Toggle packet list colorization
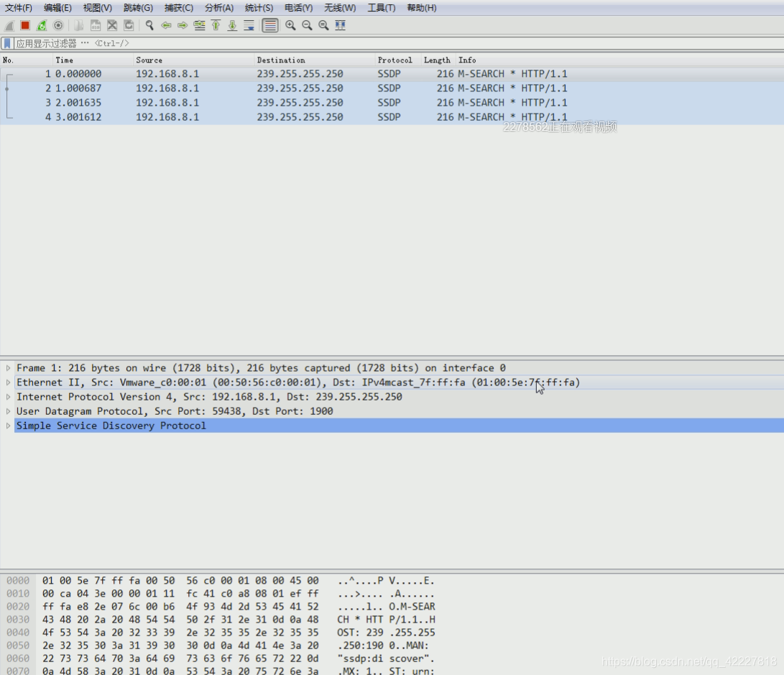This screenshot has width=784, height=675. click(x=270, y=25)
